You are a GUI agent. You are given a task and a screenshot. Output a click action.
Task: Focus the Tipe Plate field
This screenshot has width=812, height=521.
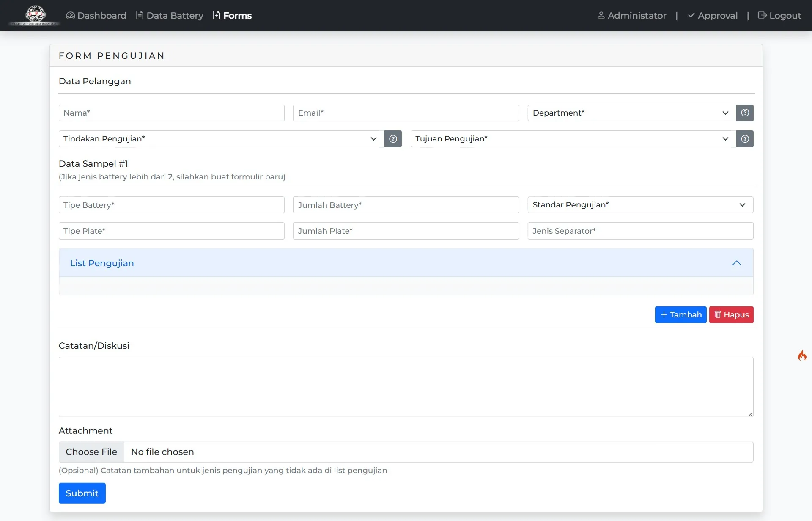pos(171,231)
